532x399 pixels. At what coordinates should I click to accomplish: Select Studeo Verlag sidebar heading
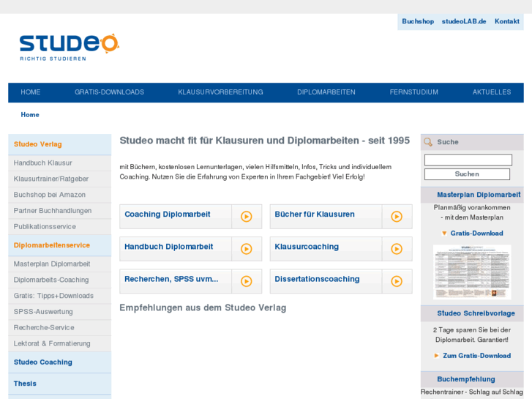point(60,144)
